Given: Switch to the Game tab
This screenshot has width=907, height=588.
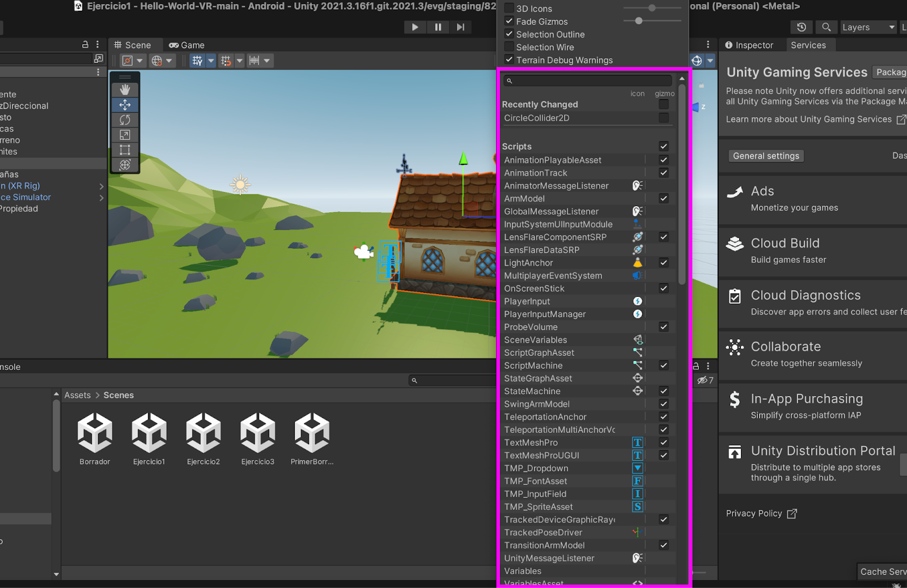Looking at the screenshot, I should coord(187,45).
